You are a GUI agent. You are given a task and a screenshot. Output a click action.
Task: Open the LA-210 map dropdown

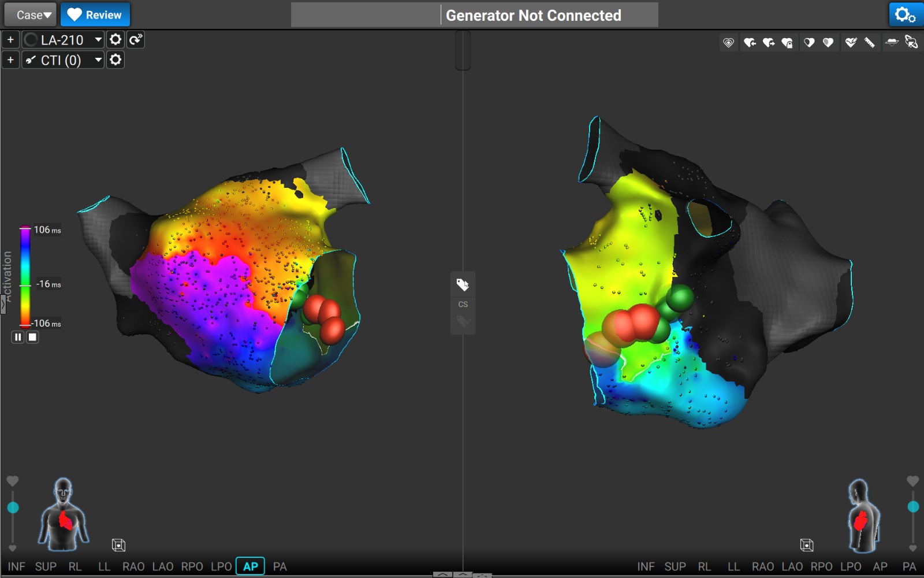(98, 39)
